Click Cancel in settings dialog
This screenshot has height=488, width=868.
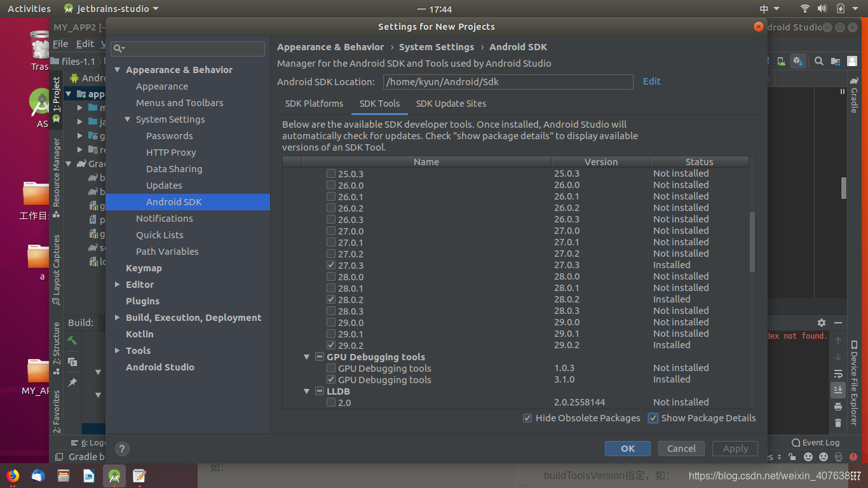[681, 449]
